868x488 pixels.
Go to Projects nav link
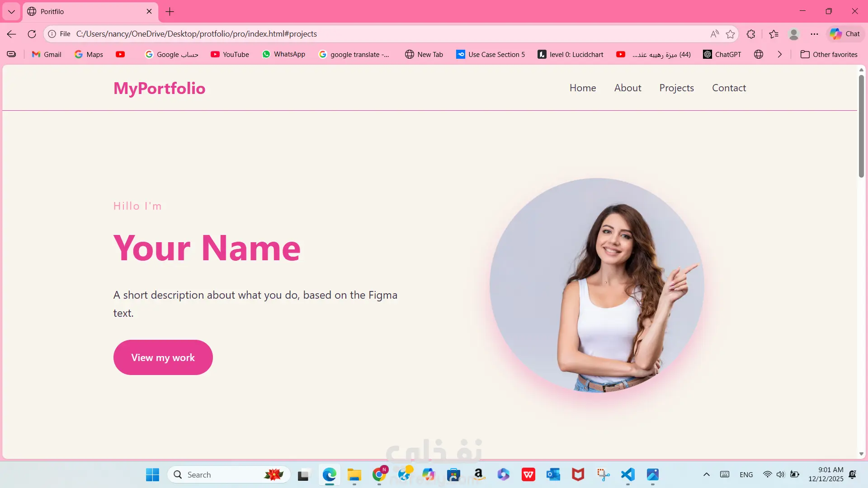(x=676, y=88)
